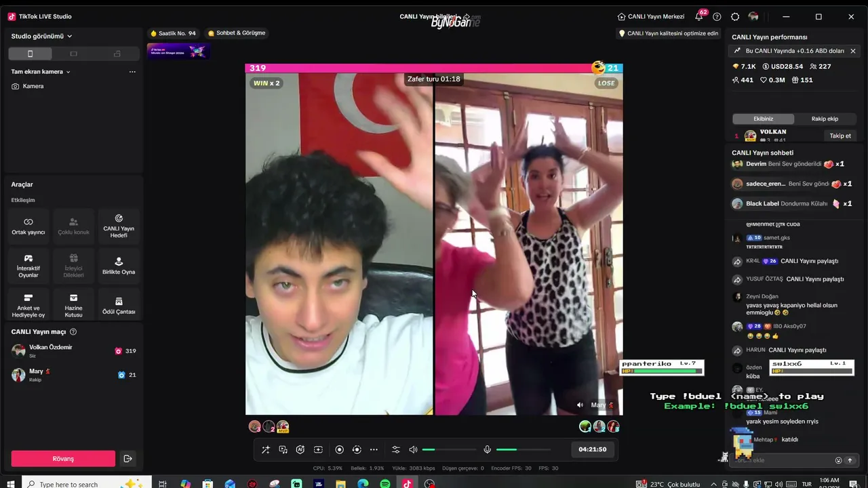Screen dimensions: 868x488
Task: Open İnteraktif Oyunlar tool
Action: [28, 266]
